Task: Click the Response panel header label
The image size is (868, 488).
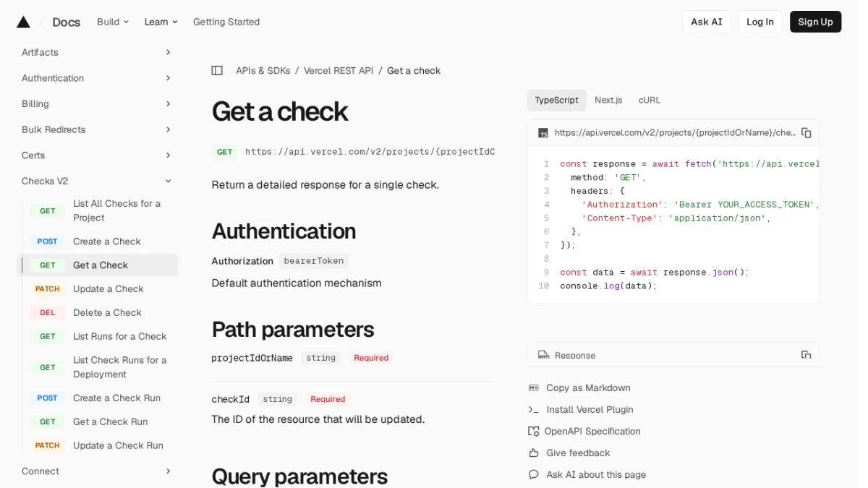Action: [x=575, y=356]
